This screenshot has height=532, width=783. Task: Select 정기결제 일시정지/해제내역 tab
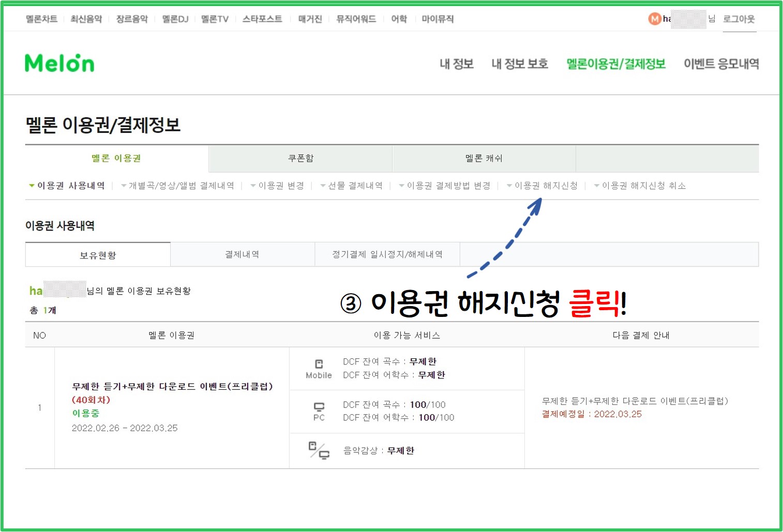click(x=387, y=254)
